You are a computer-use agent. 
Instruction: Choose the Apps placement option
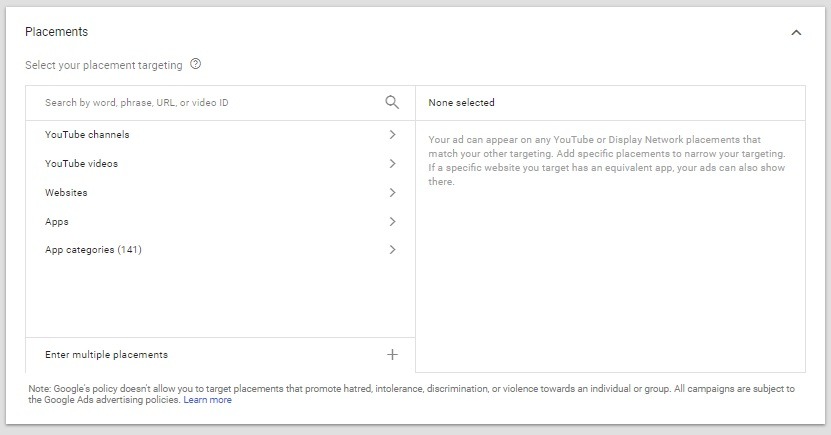click(x=220, y=221)
